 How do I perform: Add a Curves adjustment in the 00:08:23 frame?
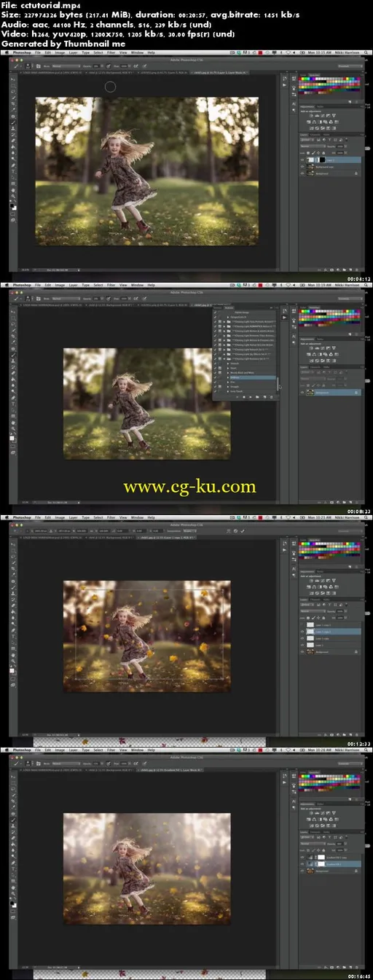click(323, 348)
